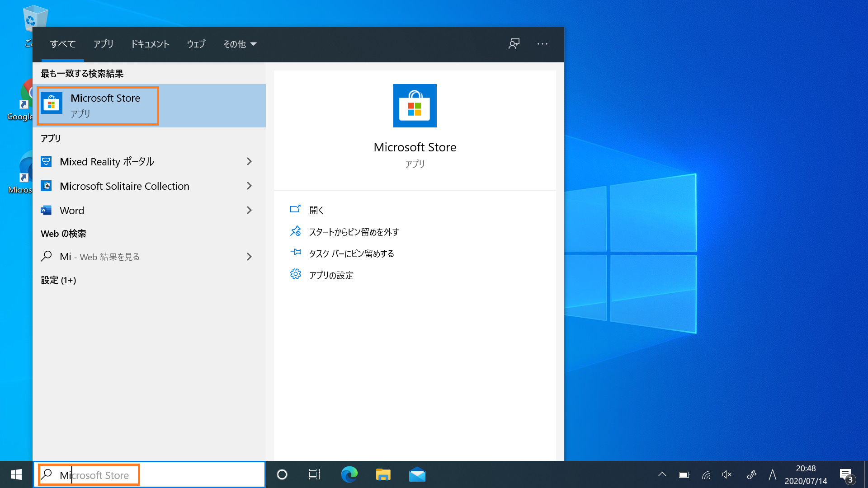
Task: Switch to the アプリ search tab
Action: 104,44
